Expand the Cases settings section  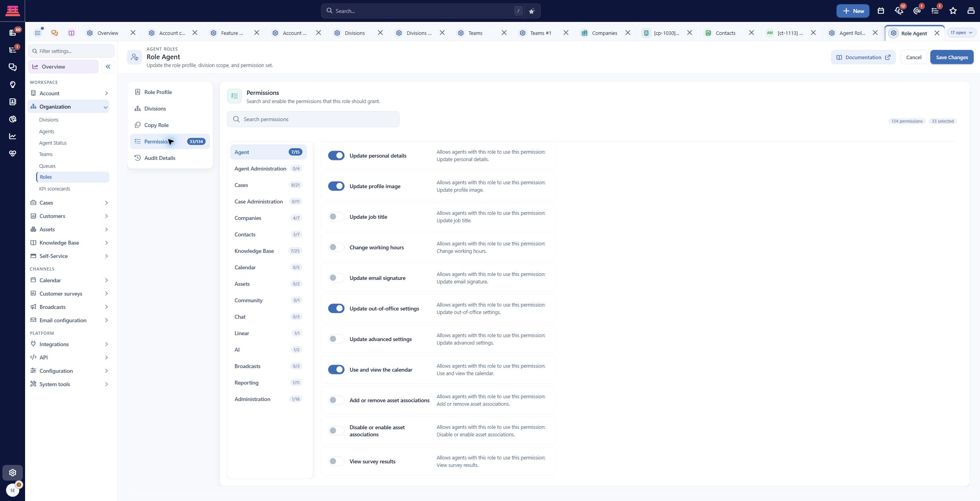pyautogui.click(x=69, y=203)
